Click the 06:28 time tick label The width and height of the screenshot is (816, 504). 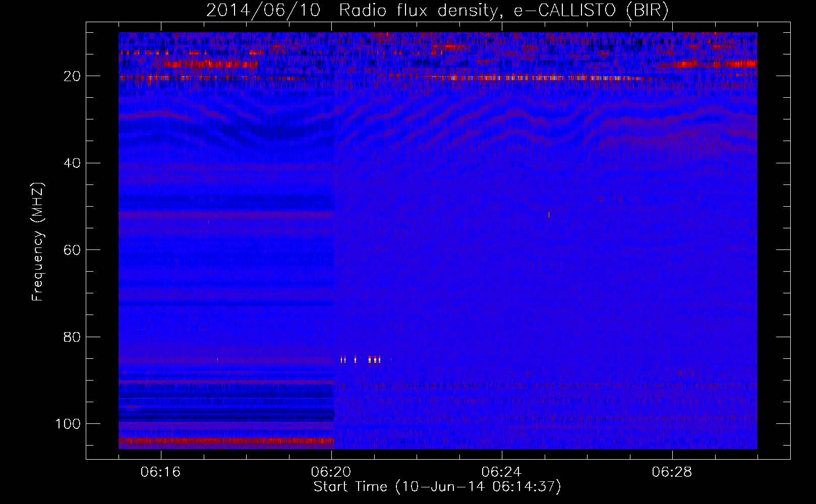(672, 472)
